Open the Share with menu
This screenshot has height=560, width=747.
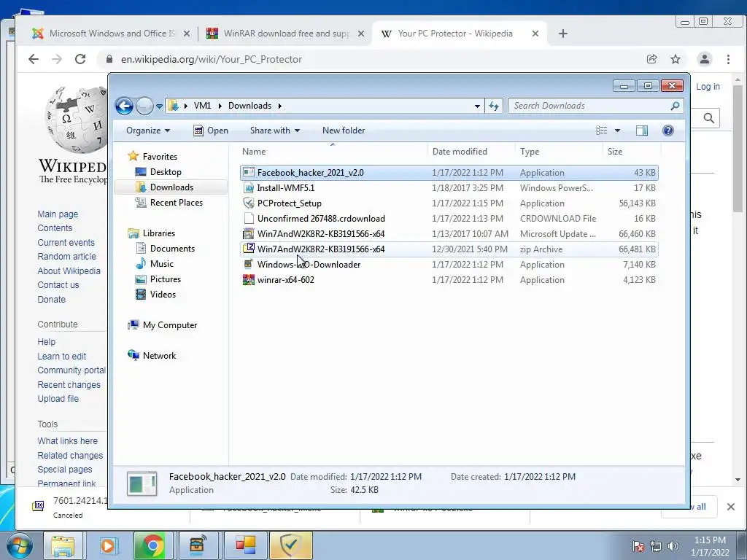point(275,131)
